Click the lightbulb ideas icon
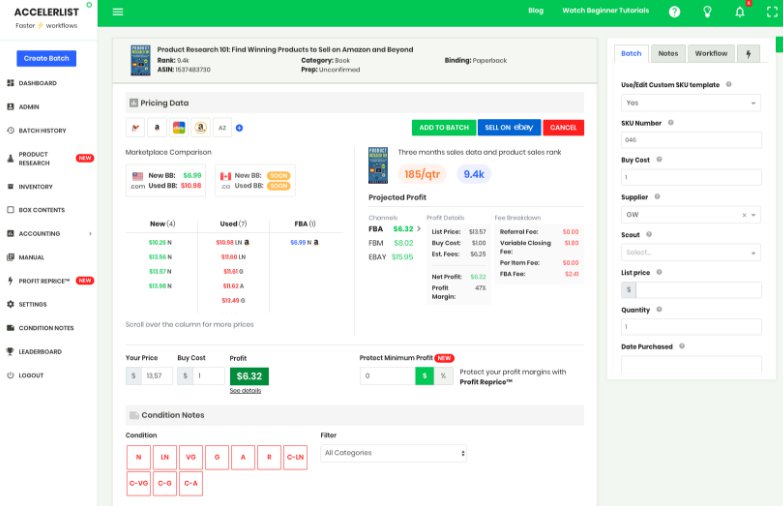This screenshot has height=506, width=783. tap(707, 12)
